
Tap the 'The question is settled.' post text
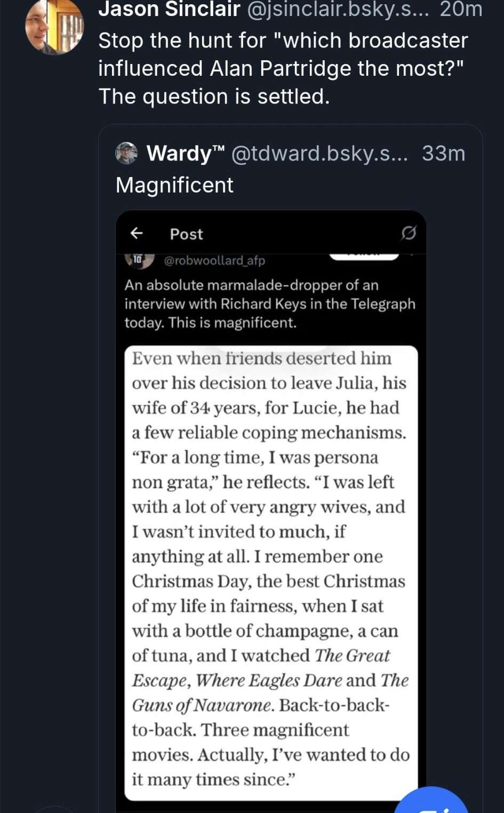tap(214, 97)
